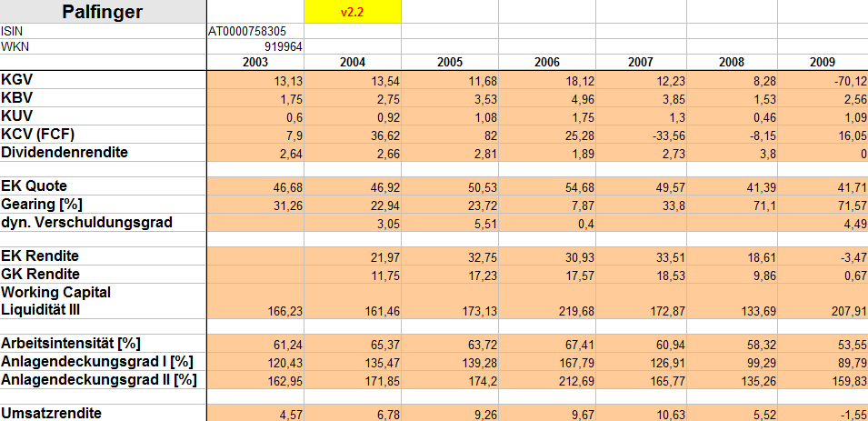Select the Anlagendeckungsgrad II [%] label
868x421 pixels.
point(103,380)
